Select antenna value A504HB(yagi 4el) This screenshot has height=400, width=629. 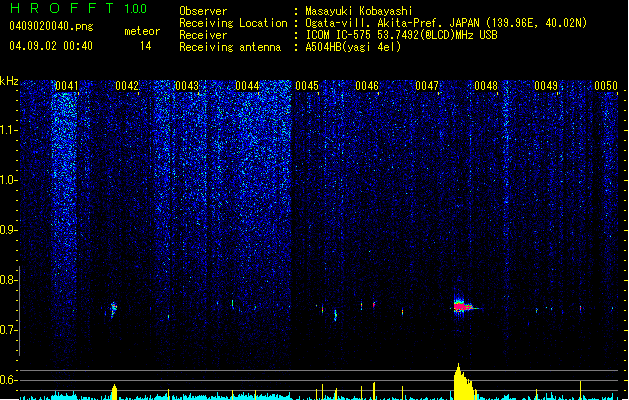(353, 47)
